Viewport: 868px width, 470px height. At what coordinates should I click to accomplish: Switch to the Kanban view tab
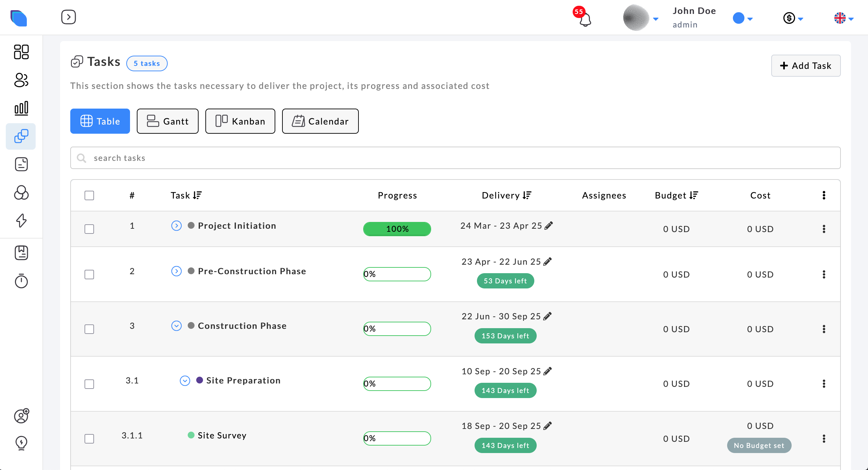(240, 121)
